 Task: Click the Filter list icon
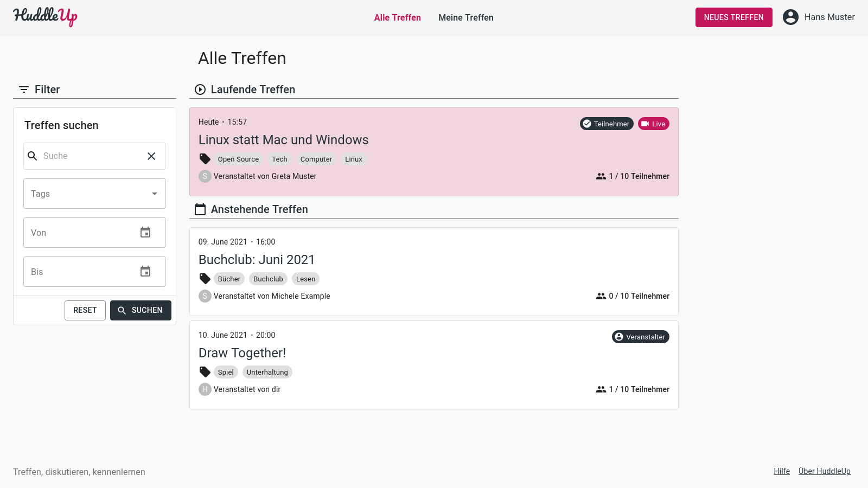(24, 89)
